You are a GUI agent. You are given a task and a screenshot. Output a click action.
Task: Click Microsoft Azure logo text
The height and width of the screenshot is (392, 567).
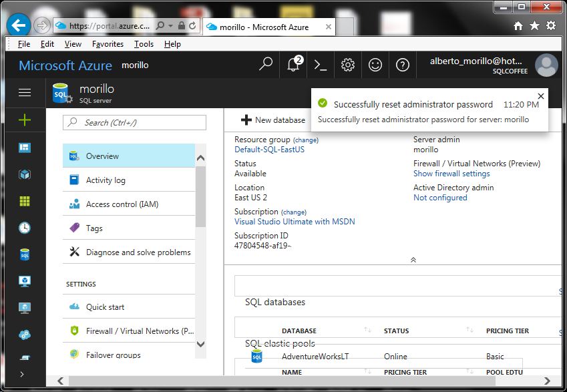[x=65, y=65]
